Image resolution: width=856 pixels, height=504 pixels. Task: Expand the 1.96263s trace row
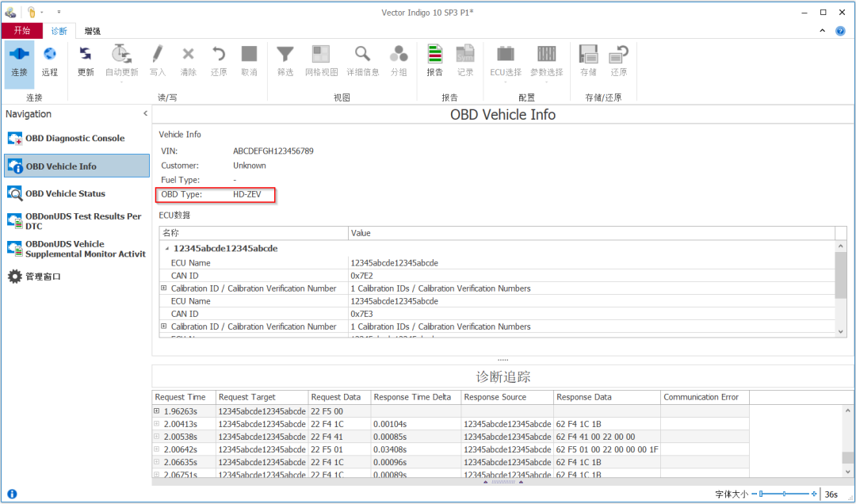(157, 411)
